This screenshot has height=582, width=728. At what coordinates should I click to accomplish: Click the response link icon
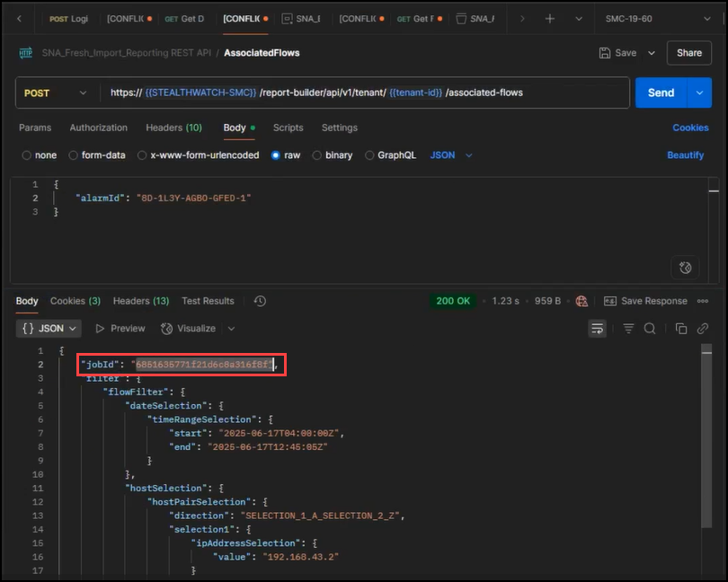tap(703, 329)
